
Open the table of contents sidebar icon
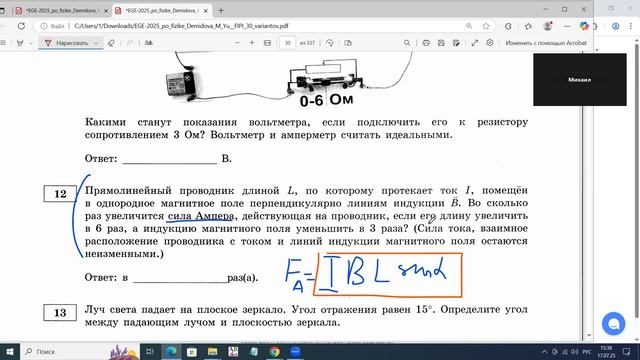pyautogui.click(x=3, y=43)
